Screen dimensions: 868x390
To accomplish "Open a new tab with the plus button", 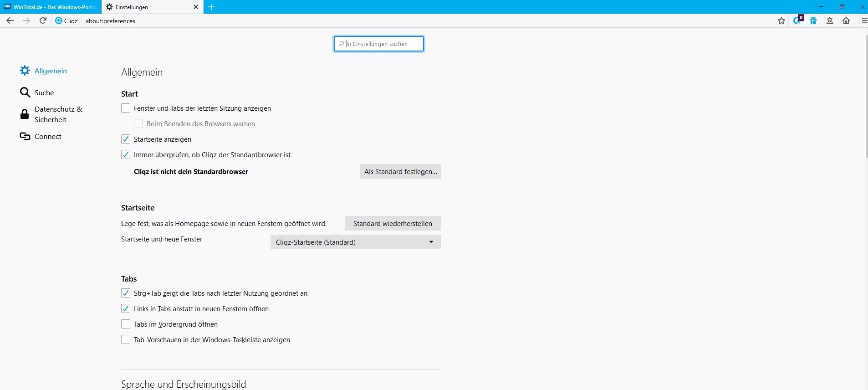I will 211,7.
